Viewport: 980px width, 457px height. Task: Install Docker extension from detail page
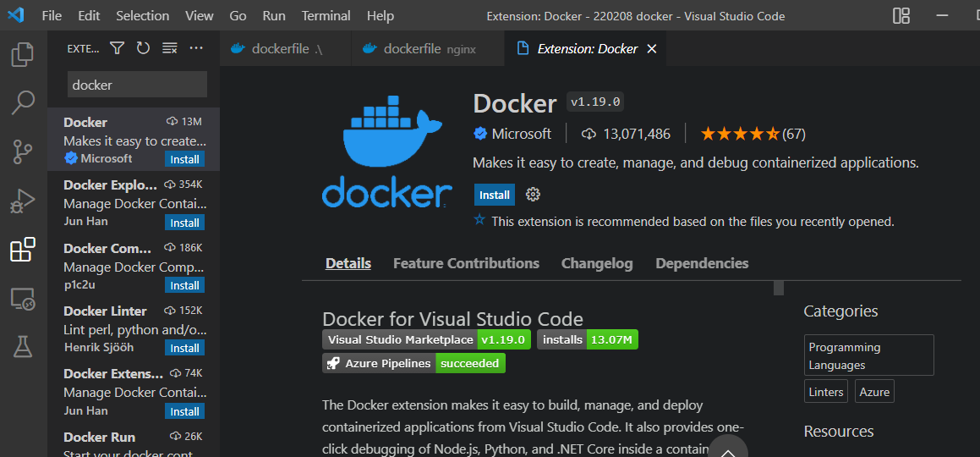pyautogui.click(x=495, y=195)
